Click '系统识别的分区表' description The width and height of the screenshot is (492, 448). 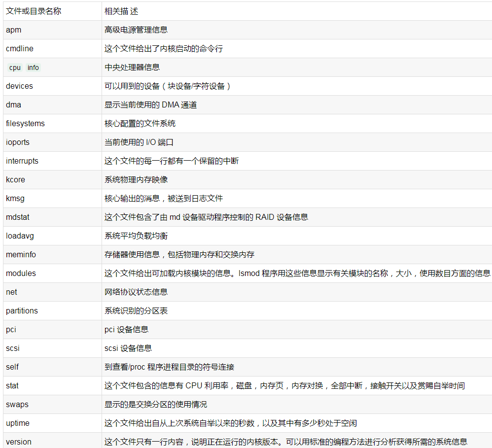click(136, 310)
